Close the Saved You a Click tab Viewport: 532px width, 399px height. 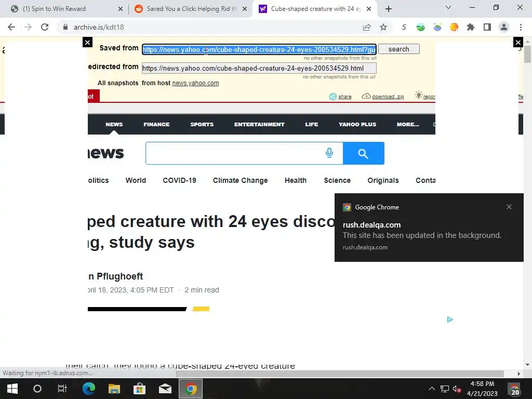tap(245, 9)
